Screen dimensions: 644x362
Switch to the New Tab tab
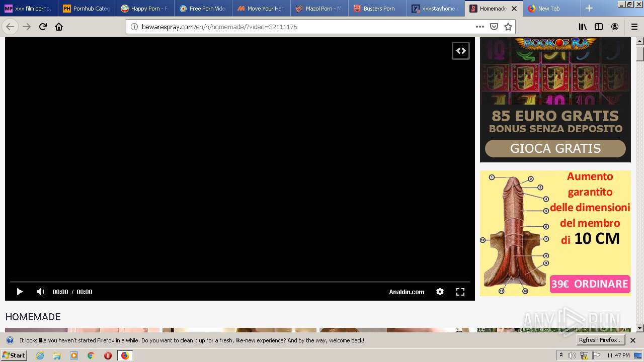(x=552, y=9)
